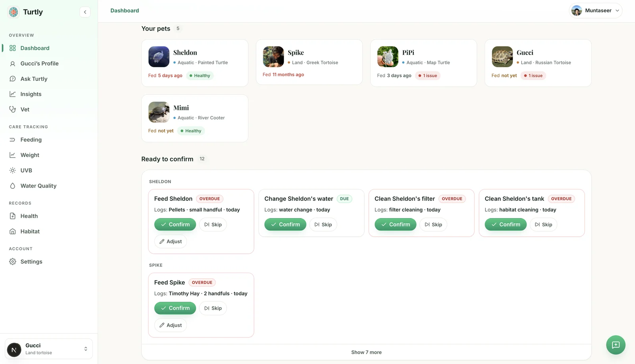Expand list with Show 7 more
The width and height of the screenshot is (635, 364).
366,352
